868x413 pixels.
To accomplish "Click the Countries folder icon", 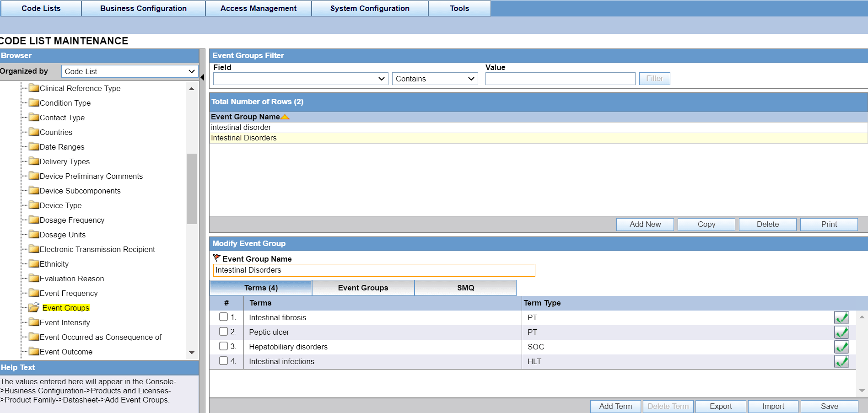I will tap(35, 132).
